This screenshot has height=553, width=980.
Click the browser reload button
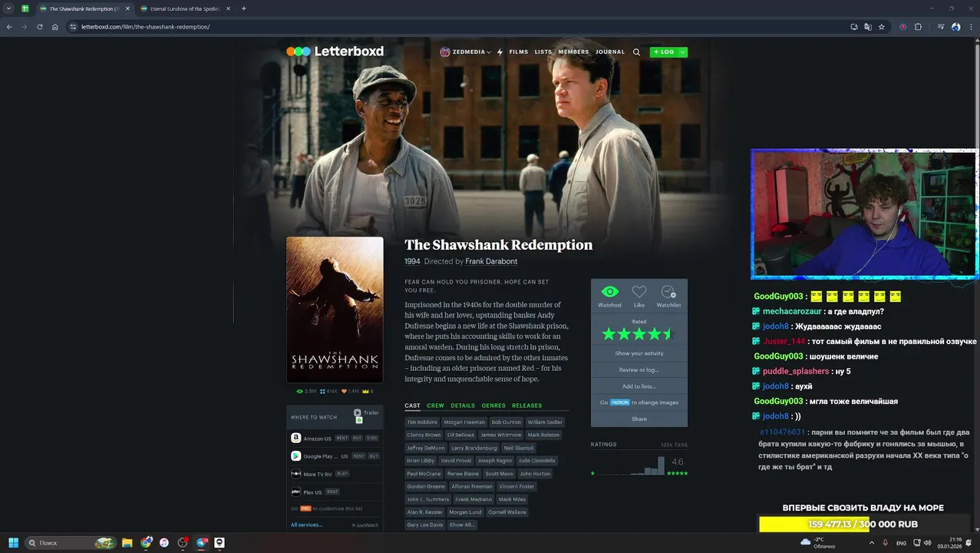(x=40, y=27)
